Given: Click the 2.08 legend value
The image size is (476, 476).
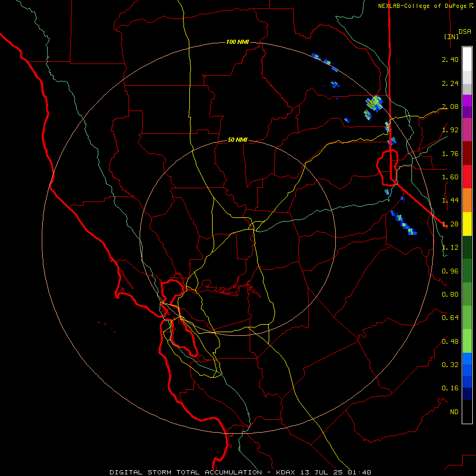Looking at the screenshot, I should tap(450, 106).
